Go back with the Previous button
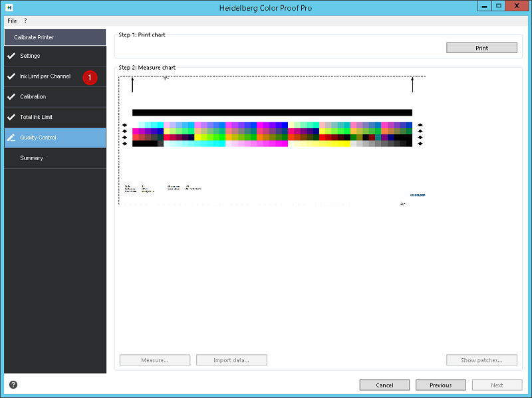532x398 pixels. (x=440, y=385)
